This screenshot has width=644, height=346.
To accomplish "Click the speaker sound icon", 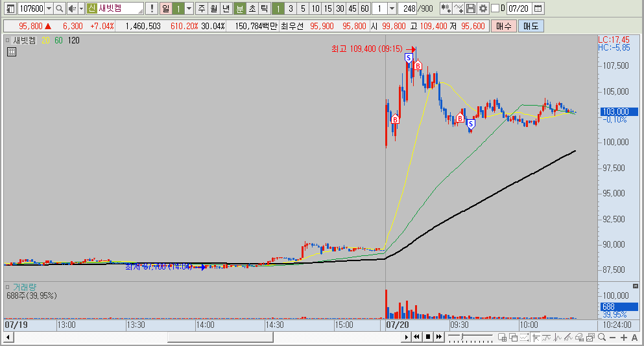I will pyautogui.click(x=72, y=8).
